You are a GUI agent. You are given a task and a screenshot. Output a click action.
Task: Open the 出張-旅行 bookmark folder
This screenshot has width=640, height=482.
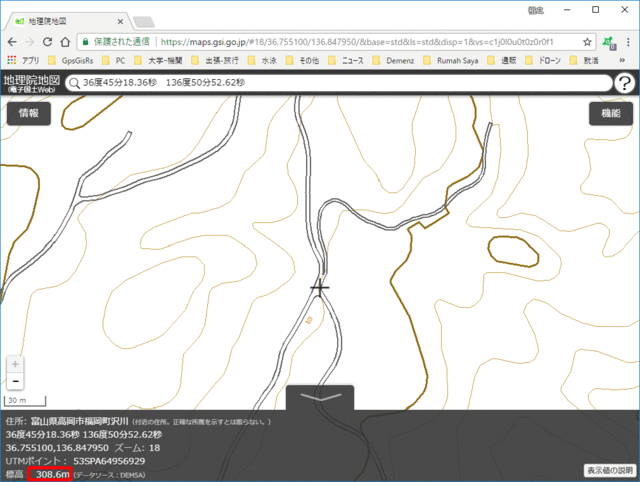pos(216,61)
